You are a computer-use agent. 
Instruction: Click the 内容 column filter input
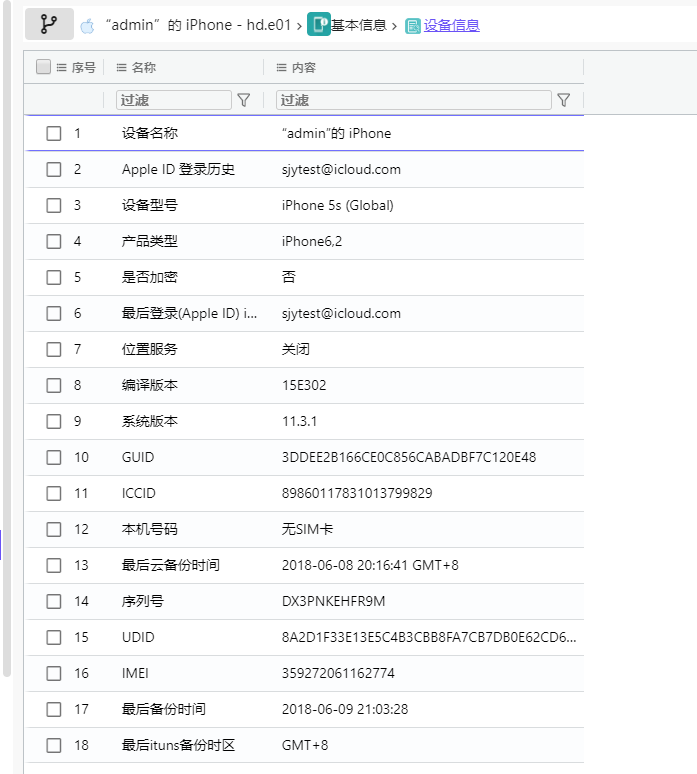point(414,100)
